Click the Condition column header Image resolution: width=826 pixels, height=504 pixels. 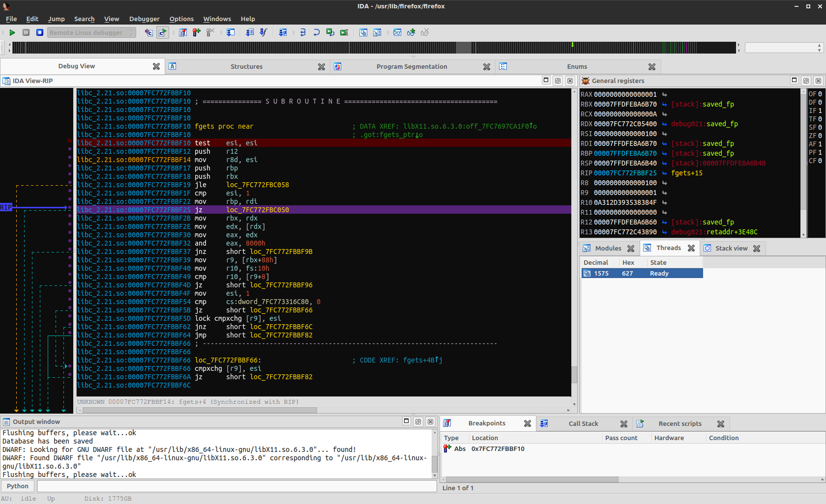[724, 438]
